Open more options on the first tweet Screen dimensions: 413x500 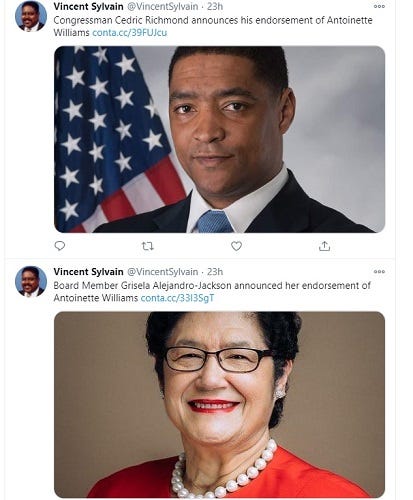click(379, 6)
